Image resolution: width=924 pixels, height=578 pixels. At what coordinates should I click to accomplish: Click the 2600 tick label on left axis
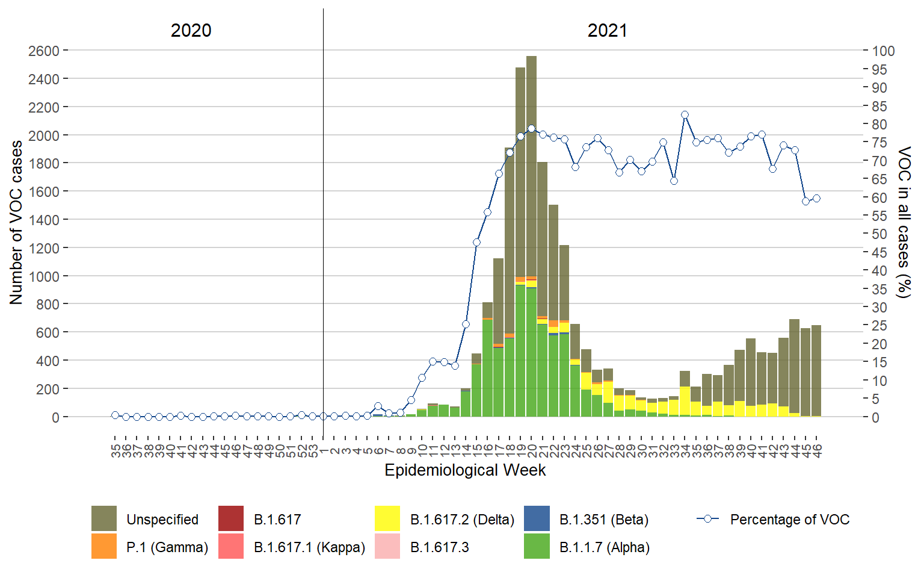(x=44, y=51)
